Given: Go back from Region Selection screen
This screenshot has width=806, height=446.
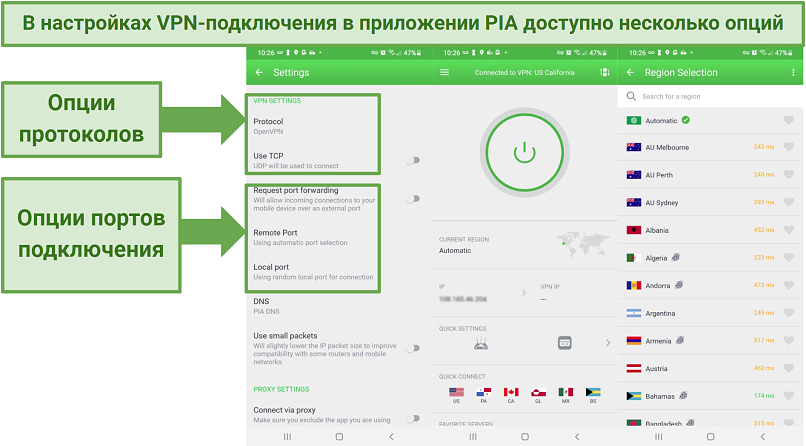Looking at the screenshot, I should tap(630, 72).
